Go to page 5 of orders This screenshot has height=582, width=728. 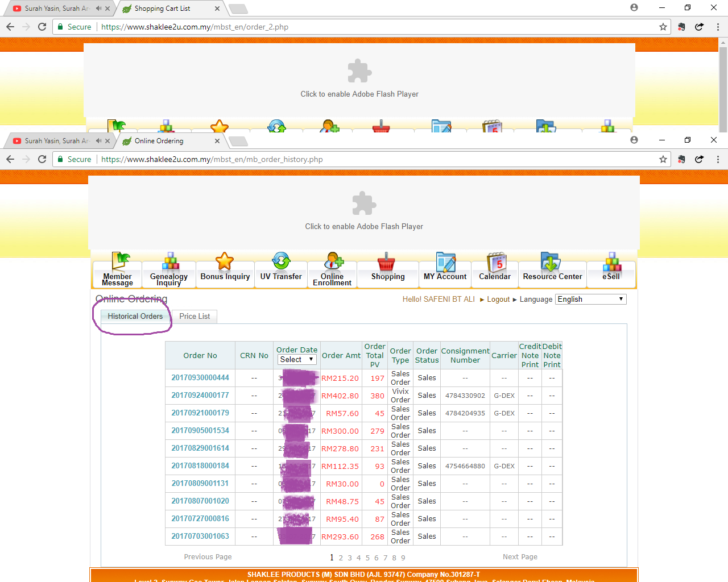[367, 558]
